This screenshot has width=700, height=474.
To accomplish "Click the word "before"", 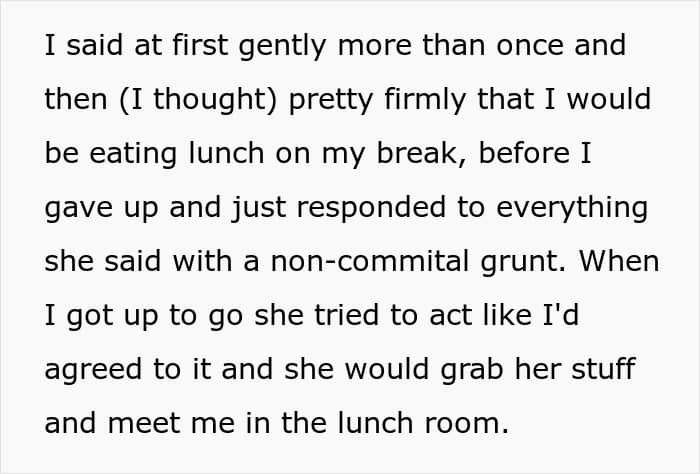I will (x=524, y=154).
